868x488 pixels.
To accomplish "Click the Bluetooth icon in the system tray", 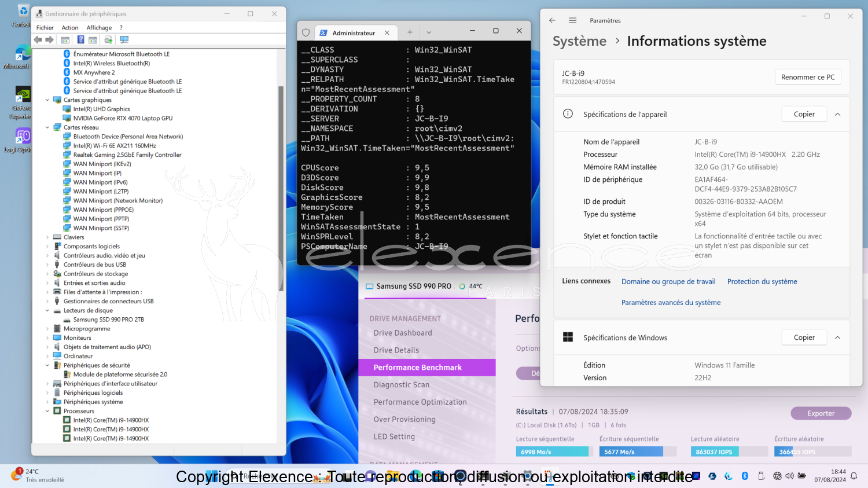I will point(745,476).
